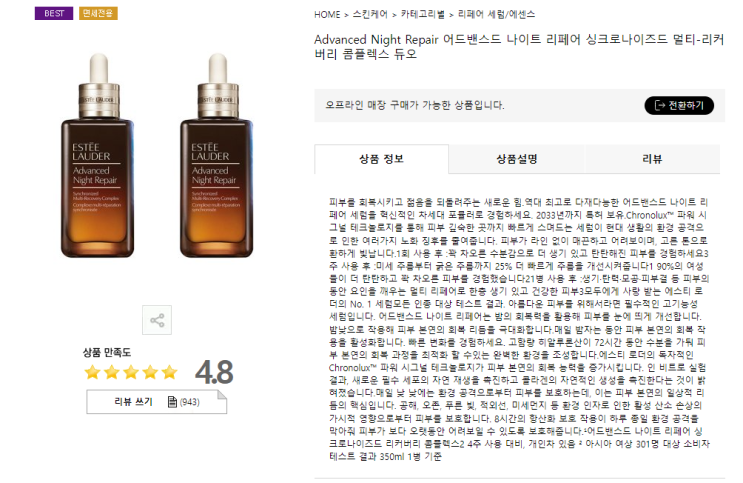743x483 pixels.
Task: Open the 리페어 세럼/에센스 breadcrumb link
Action: tap(496, 15)
